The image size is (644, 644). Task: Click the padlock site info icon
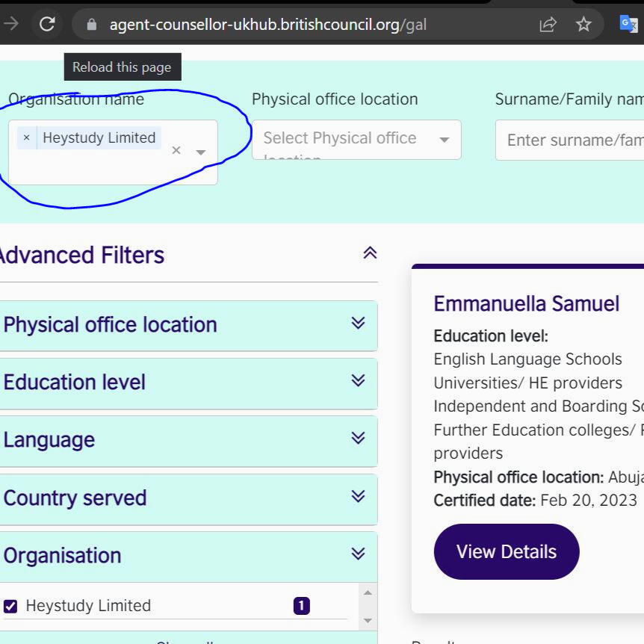(x=92, y=25)
